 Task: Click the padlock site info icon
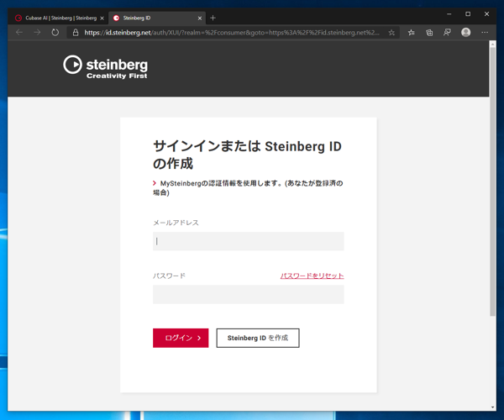(76, 33)
